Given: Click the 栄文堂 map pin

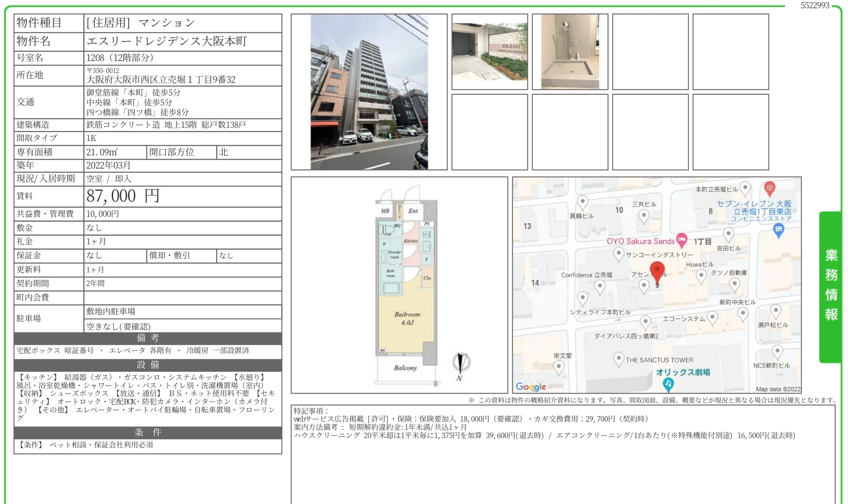Looking at the screenshot, I should click(x=558, y=367).
